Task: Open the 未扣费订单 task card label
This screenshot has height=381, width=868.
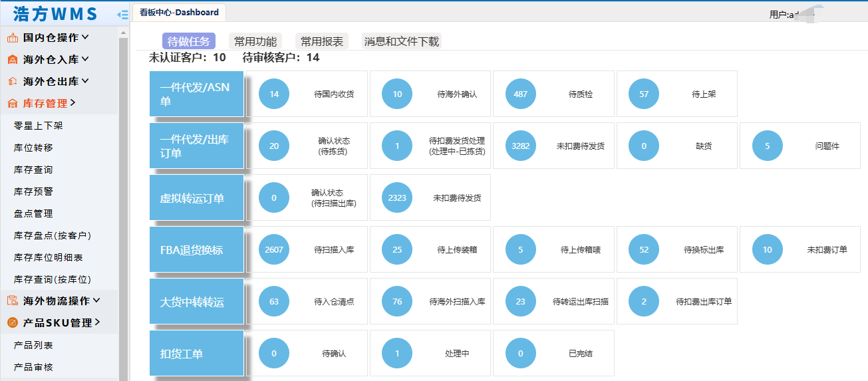Action: point(827,250)
